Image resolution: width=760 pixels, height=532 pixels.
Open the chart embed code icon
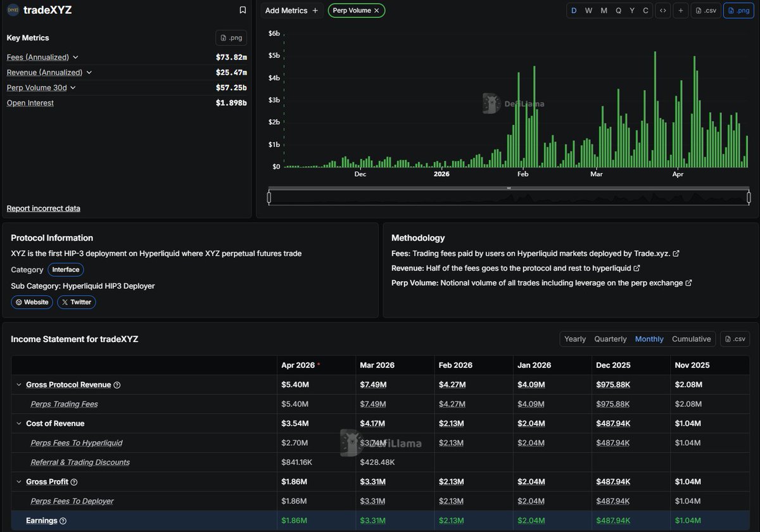663,10
